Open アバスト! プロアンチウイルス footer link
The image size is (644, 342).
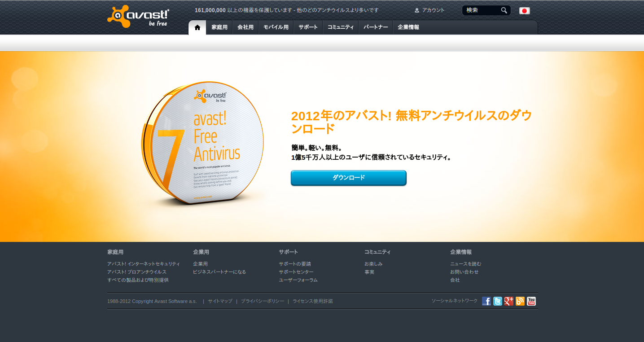pos(137,272)
